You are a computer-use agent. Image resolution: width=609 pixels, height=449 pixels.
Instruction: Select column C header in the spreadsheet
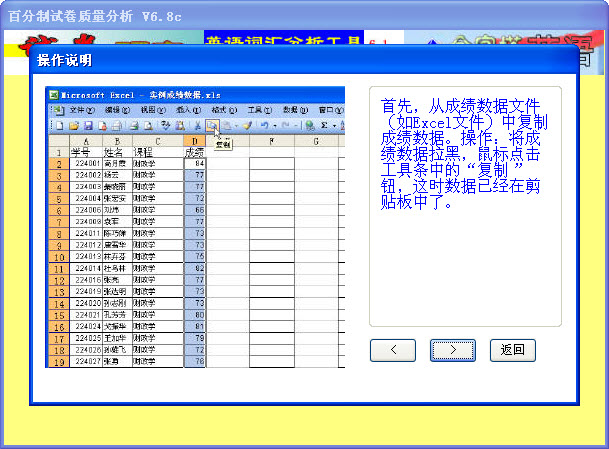pyautogui.click(x=158, y=141)
